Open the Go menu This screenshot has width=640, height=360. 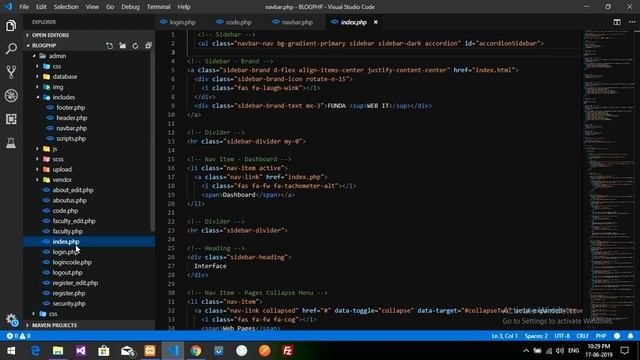tap(110, 7)
